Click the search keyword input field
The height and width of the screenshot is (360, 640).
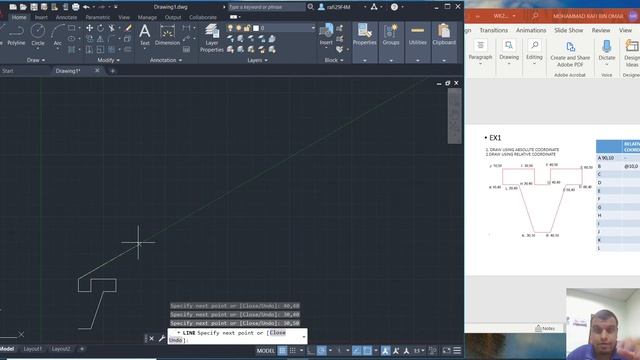pyautogui.click(x=266, y=7)
